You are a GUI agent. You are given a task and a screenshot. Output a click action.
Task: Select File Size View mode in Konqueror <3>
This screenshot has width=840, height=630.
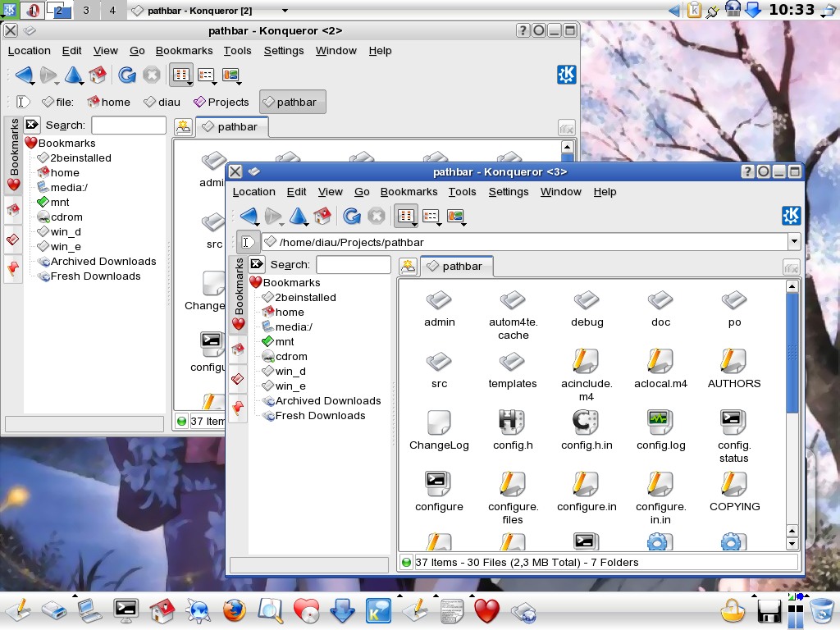[454, 216]
